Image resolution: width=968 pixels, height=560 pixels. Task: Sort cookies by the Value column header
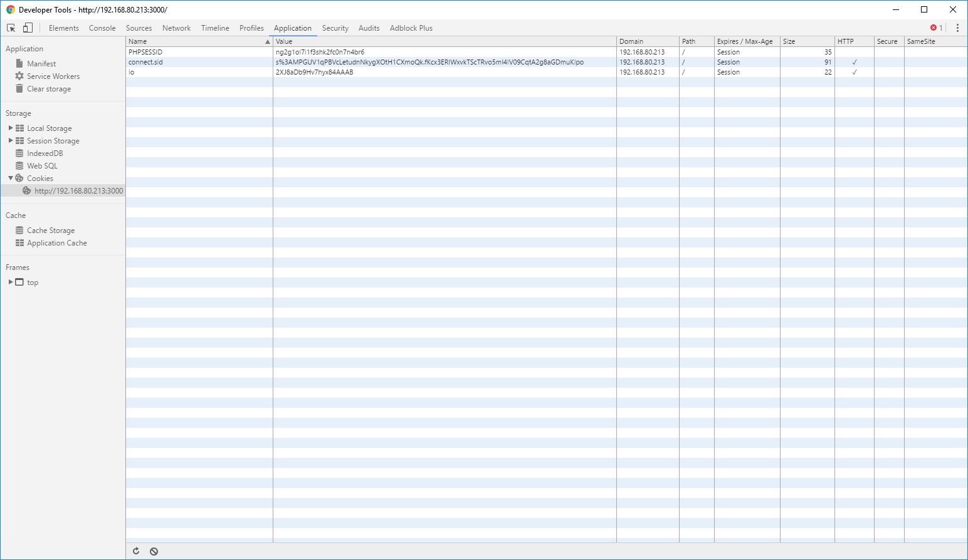pos(445,41)
